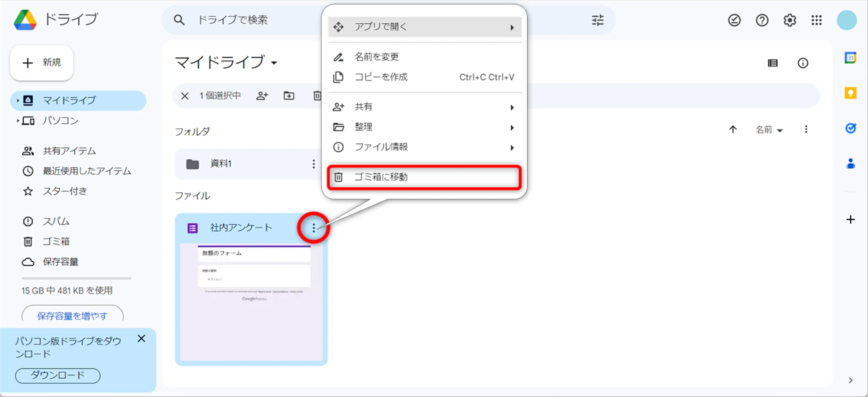
Task: Open the Google apps grid icon
Action: point(816,20)
